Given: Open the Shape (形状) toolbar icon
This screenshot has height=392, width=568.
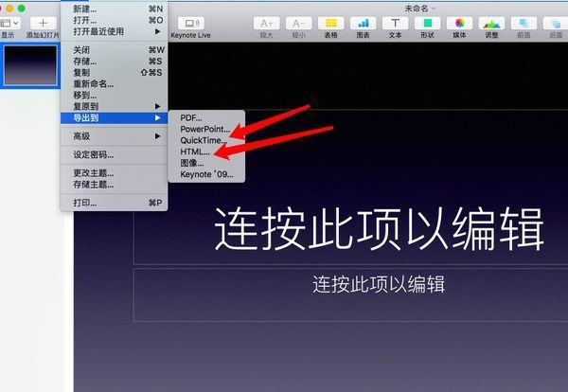Looking at the screenshot, I should 427,22.
